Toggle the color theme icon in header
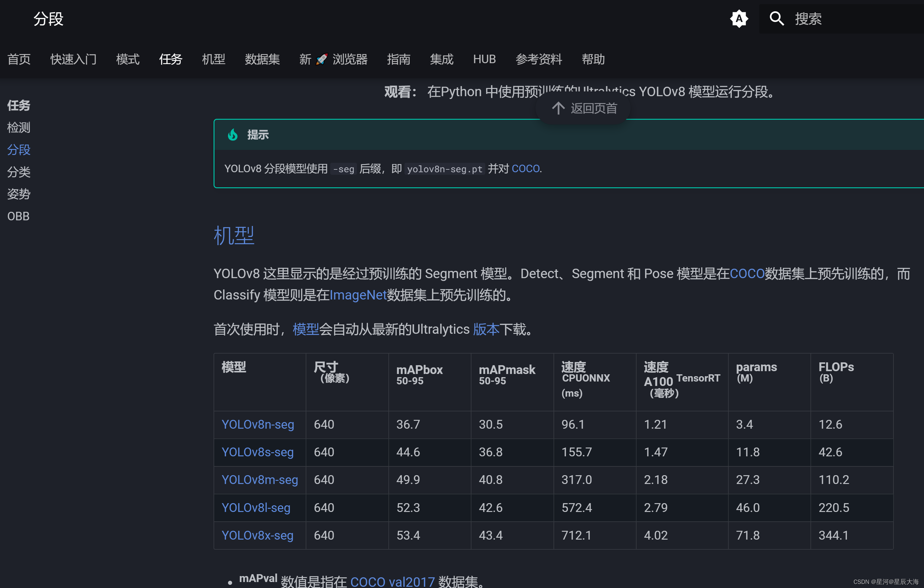 coord(739,19)
